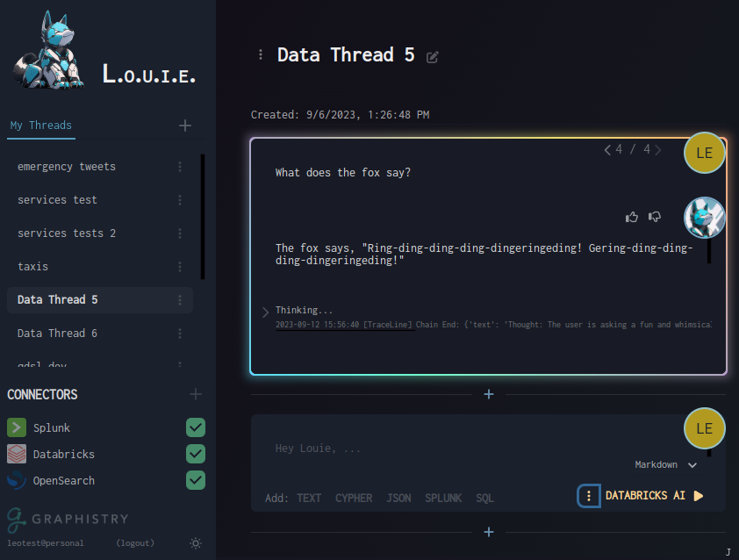Screen dimensions: 739x560
Task: Click the thread list scrollbar
Action: pyautogui.click(x=203, y=217)
